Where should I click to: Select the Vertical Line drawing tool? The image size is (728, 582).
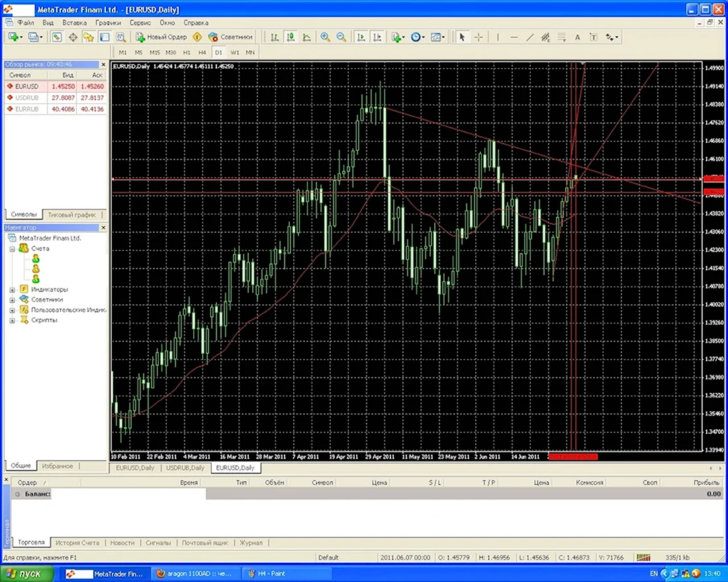coord(498,37)
